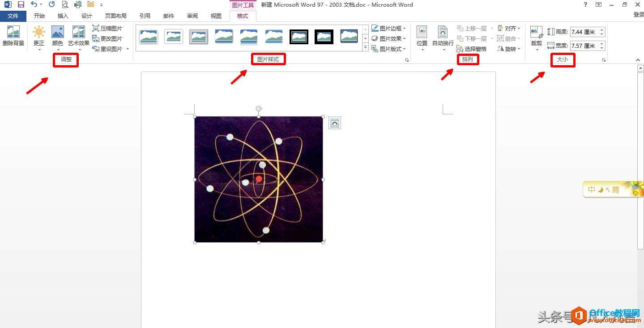This screenshot has height=328, width=644.
Task: Click 选择窗格 (Selection Pane)
Action: click(x=472, y=49)
